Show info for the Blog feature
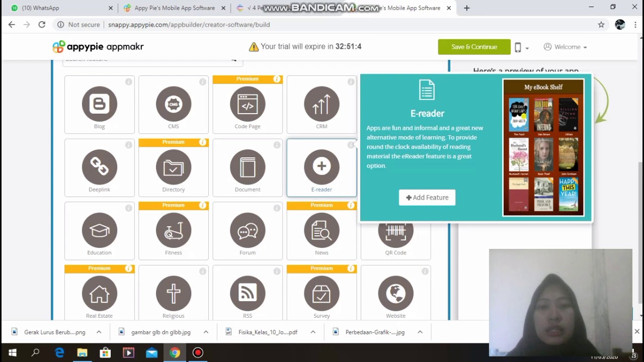 point(129,82)
